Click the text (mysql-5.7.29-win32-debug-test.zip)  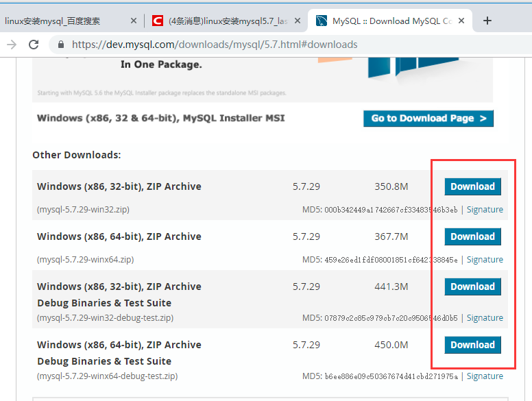click(105, 318)
